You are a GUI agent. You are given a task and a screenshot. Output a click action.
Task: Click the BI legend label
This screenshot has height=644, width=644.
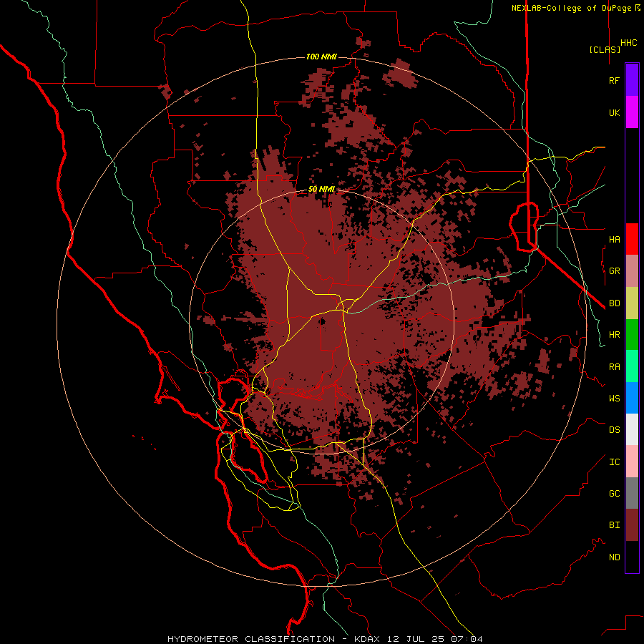614,525
